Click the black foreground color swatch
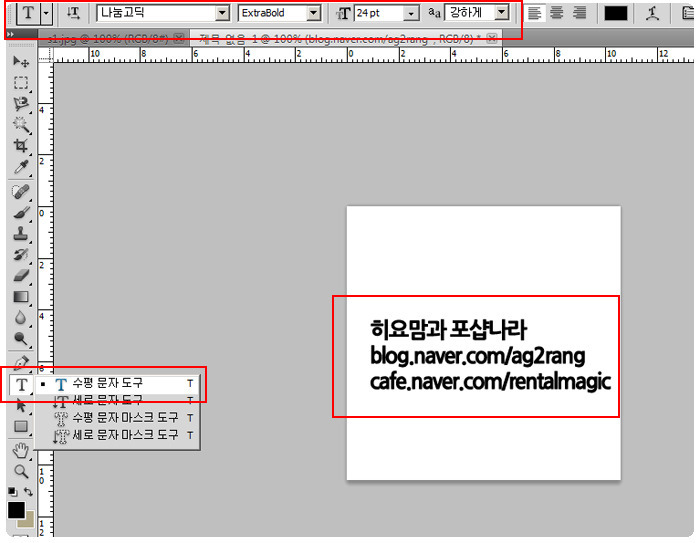This screenshot has width=700, height=543. pyautogui.click(x=16, y=510)
